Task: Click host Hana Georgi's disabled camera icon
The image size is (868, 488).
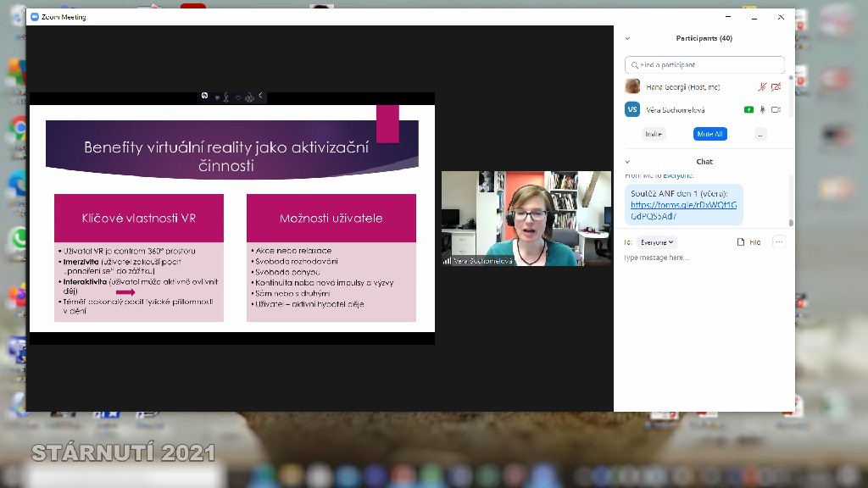Action: click(x=776, y=86)
